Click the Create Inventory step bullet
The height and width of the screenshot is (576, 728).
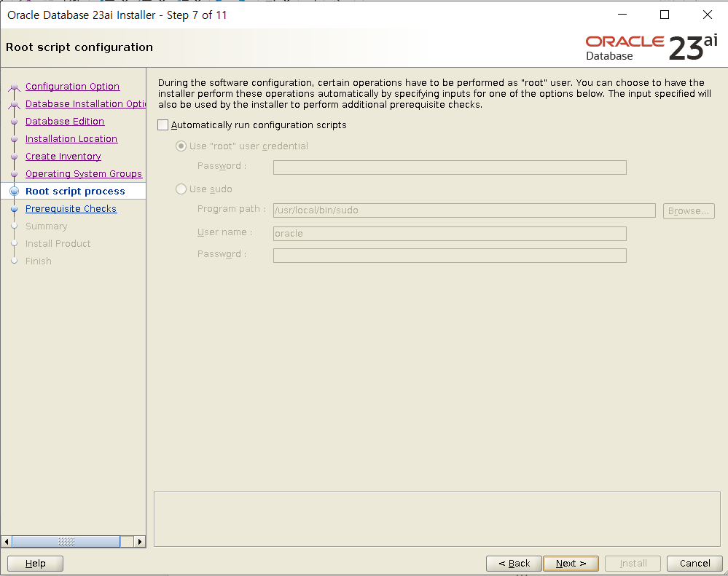[15, 157]
